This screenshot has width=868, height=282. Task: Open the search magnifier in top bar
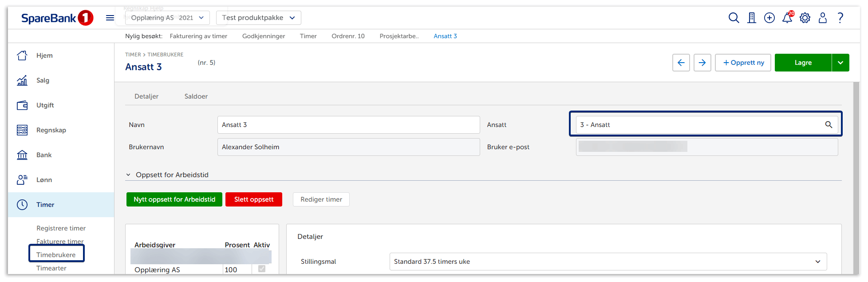[734, 18]
